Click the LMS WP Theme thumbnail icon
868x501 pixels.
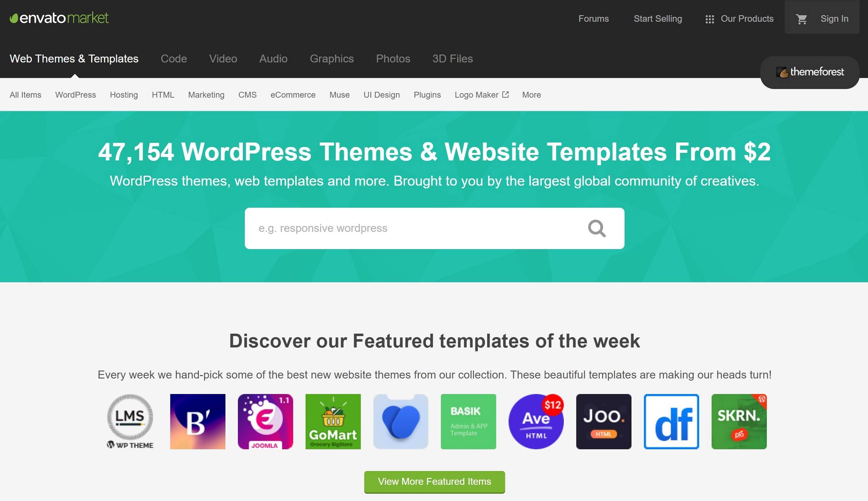click(x=130, y=421)
